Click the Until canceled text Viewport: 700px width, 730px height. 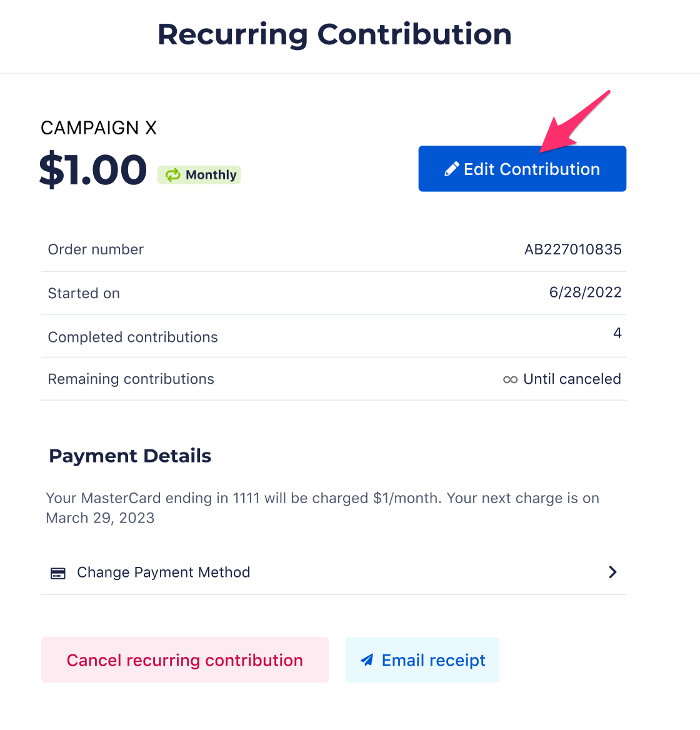coord(572,379)
